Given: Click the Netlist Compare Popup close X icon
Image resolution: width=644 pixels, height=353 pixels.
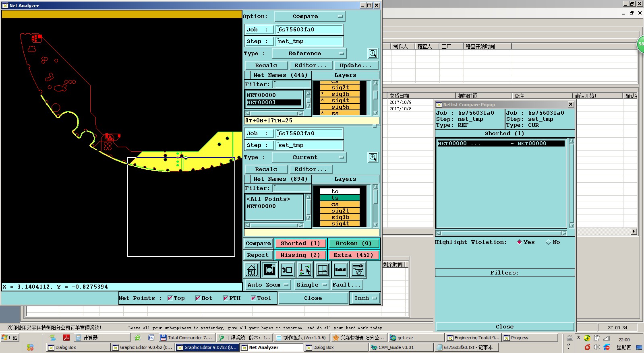Looking at the screenshot, I should pyautogui.click(x=571, y=104).
